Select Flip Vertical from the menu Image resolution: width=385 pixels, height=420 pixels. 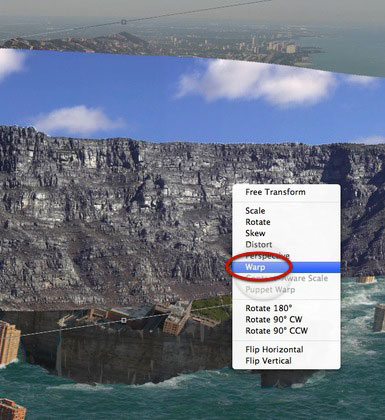tap(286, 361)
